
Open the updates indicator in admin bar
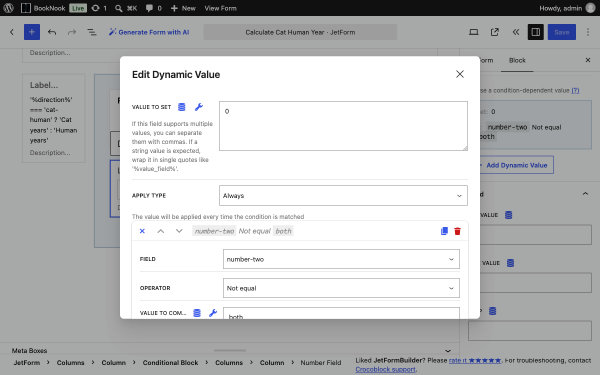99,8
